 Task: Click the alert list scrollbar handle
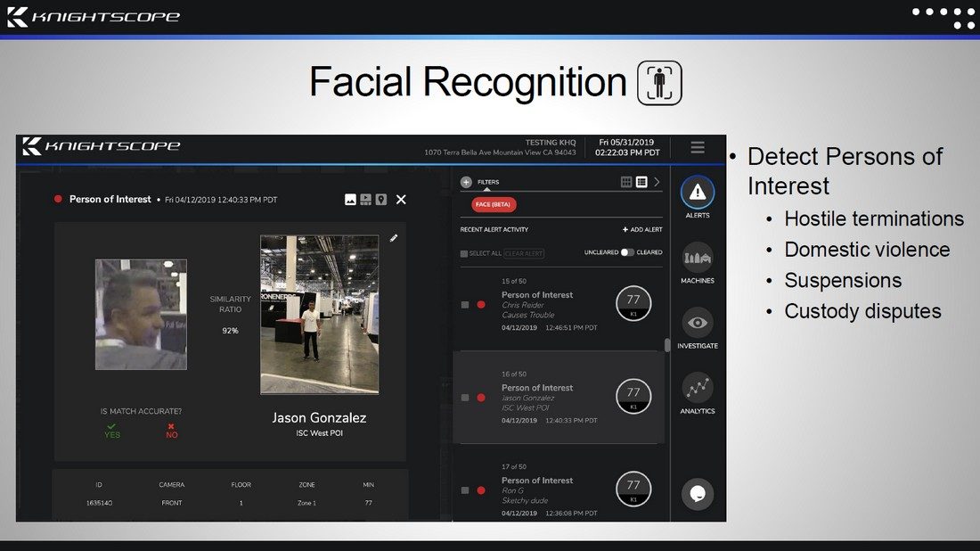[x=667, y=345]
